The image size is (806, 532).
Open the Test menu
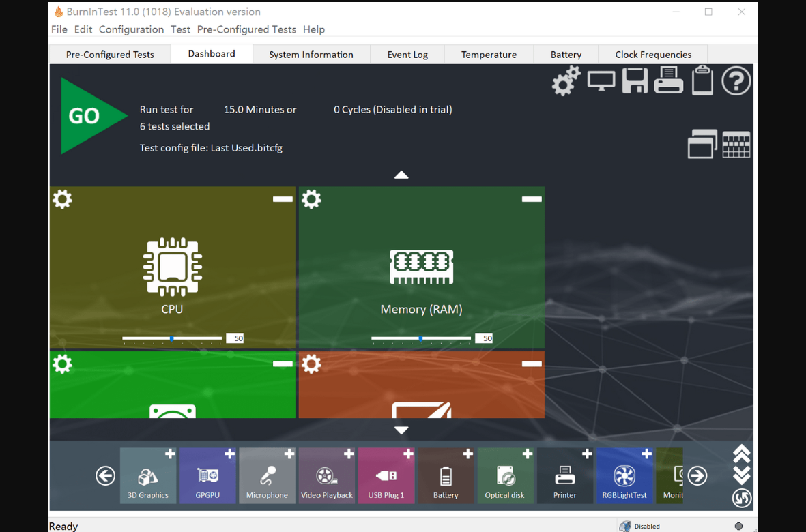click(x=180, y=29)
